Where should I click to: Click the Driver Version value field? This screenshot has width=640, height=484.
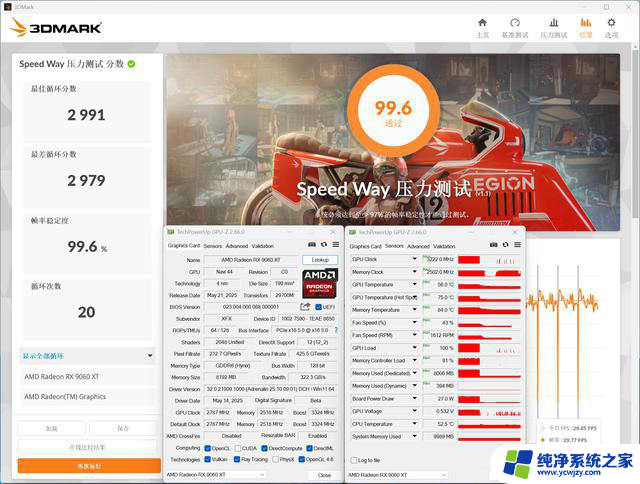[x=270, y=389]
